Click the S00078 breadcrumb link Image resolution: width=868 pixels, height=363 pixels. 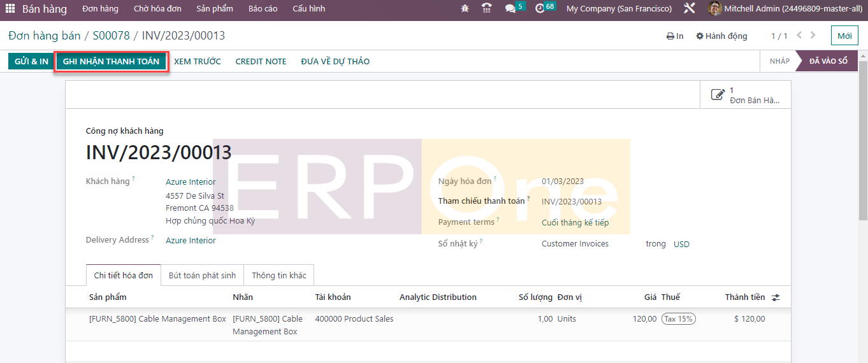(113, 36)
